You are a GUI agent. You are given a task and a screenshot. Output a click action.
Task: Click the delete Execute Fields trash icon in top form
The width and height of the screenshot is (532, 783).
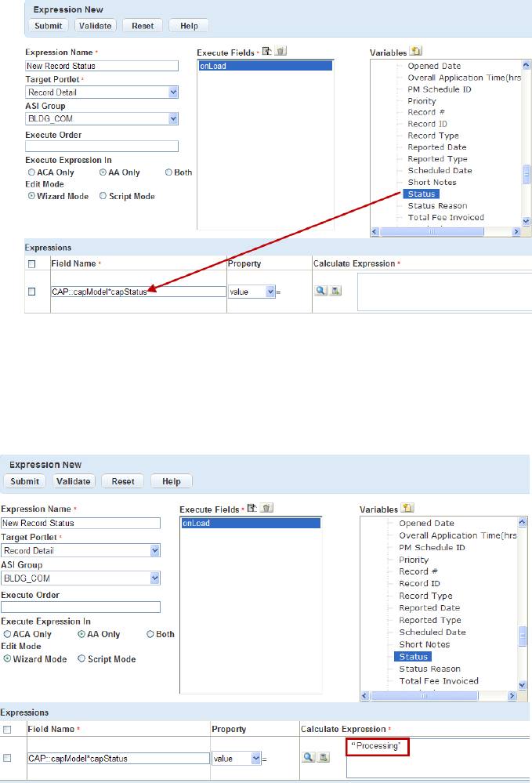281,51
